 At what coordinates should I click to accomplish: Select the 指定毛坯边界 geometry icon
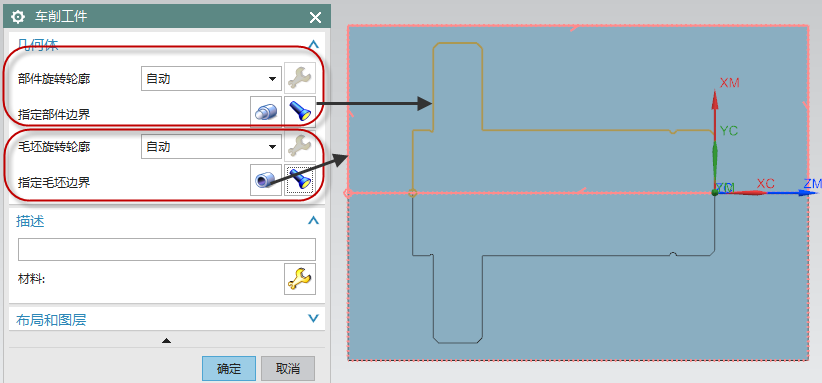(x=266, y=180)
